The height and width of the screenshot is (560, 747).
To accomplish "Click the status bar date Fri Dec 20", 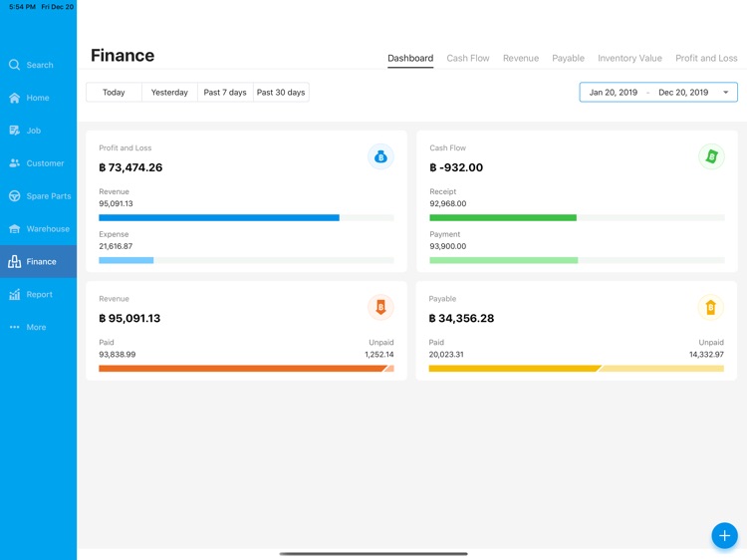I will 57,7.
